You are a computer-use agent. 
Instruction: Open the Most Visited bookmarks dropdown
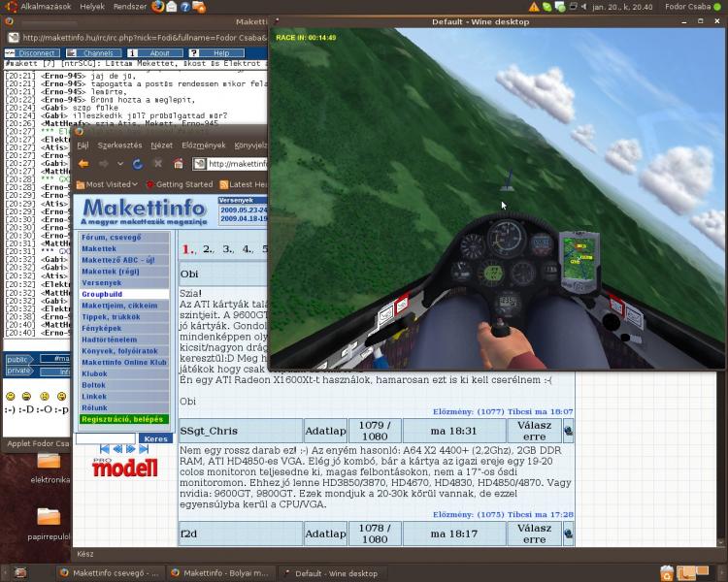tap(107, 184)
